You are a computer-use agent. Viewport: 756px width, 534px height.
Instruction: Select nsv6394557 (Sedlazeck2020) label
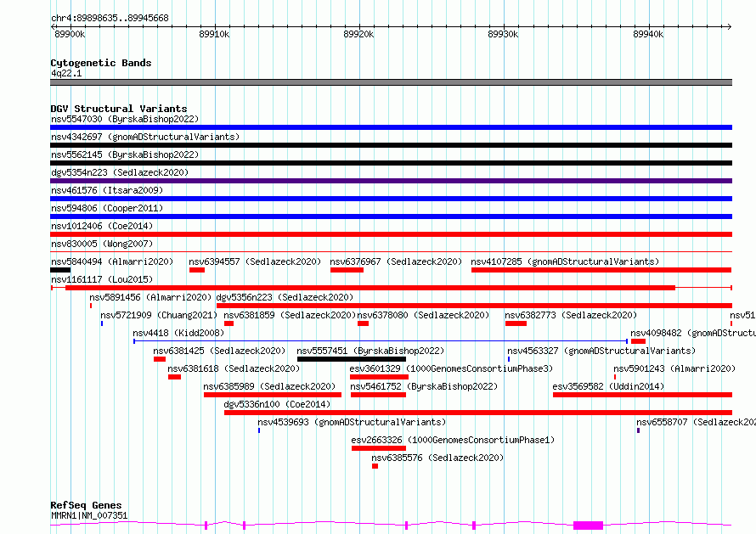pyautogui.click(x=255, y=261)
